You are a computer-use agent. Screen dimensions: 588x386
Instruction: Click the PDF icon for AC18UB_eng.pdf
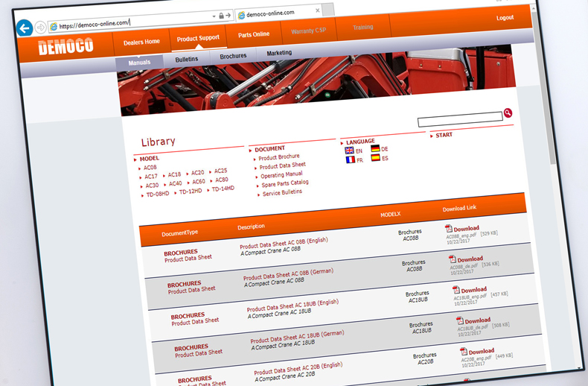click(456, 289)
